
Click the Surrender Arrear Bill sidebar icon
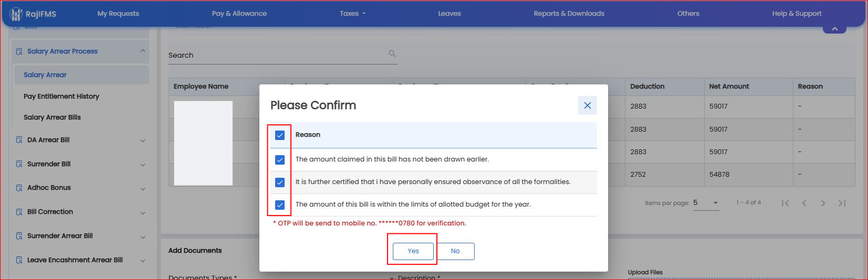(19, 236)
